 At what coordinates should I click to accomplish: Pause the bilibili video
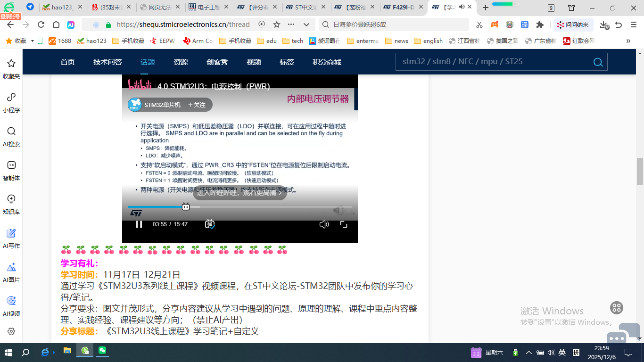click(x=139, y=224)
